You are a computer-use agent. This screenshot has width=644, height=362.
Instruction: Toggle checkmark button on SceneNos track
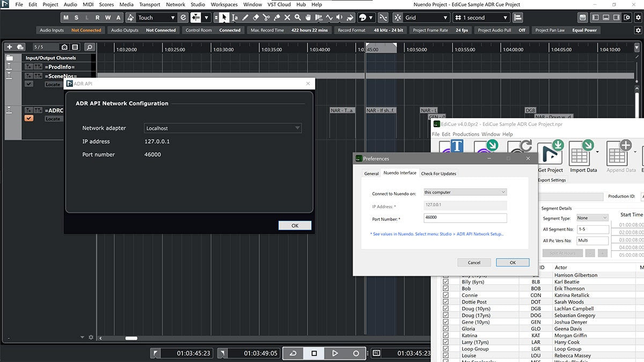[x=29, y=84]
